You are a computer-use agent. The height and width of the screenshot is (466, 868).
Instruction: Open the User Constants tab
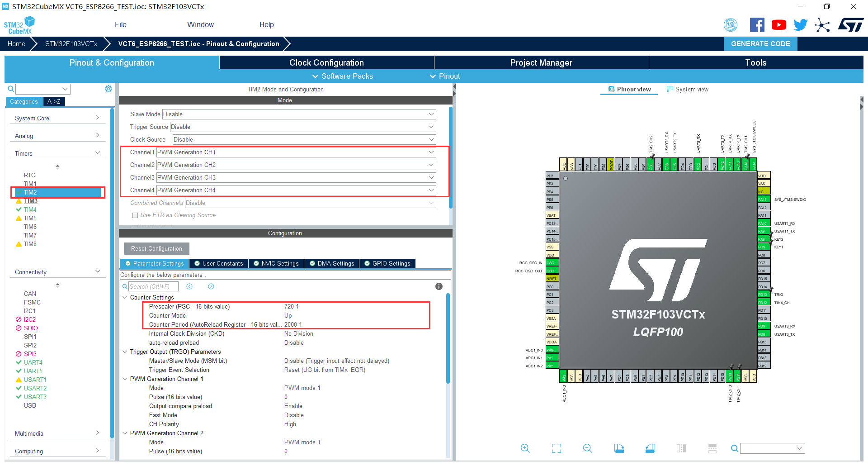point(219,263)
